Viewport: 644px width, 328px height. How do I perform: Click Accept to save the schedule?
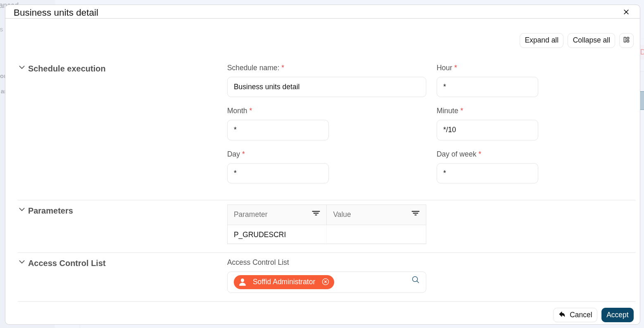(x=617, y=315)
